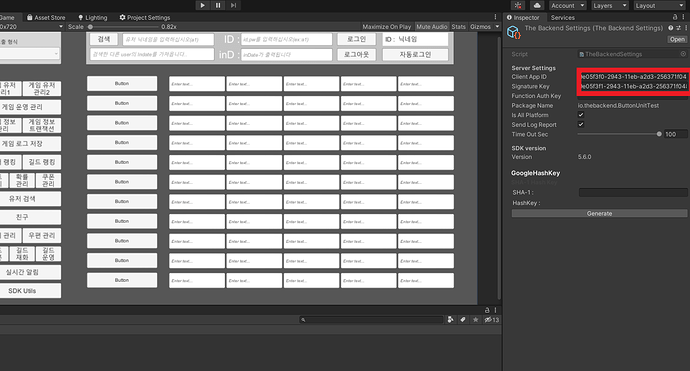690x371 pixels.
Task: Click the Open button in Inspector
Action: pos(677,39)
